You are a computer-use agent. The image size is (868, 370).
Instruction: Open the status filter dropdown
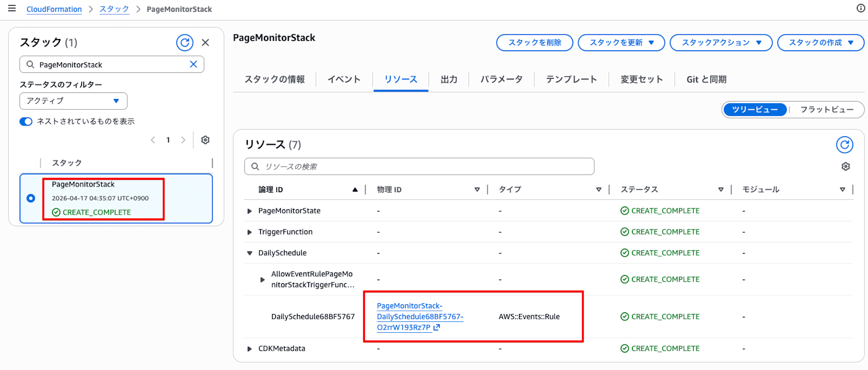tap(73, 101)
